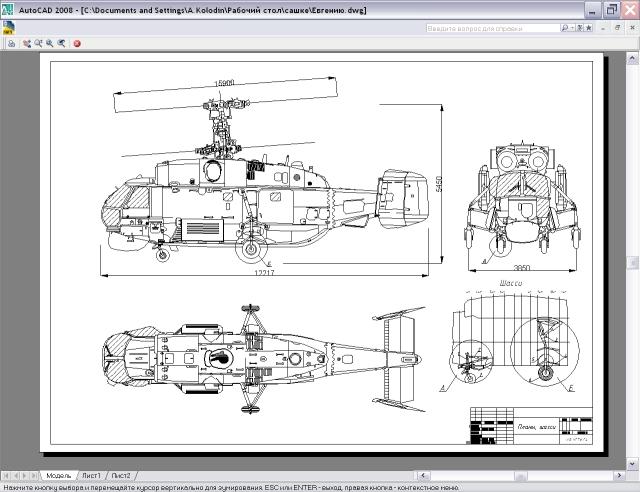Select the realtime Zoom magnifier tool
This screenshot has height=492, width=640.
[38, 43]
